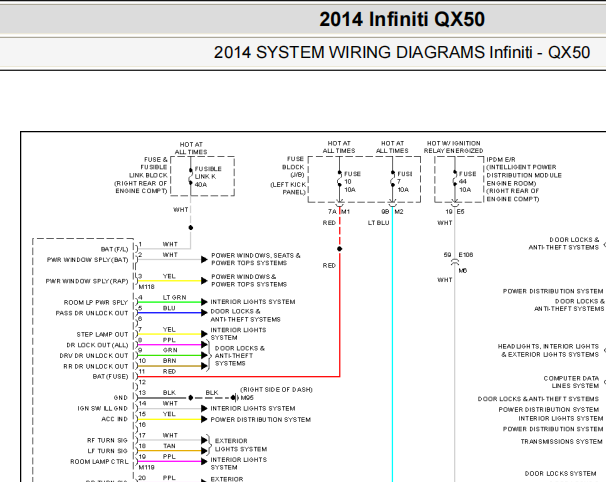Click the "PWR WINDOW SPLY (RAP)" pin label
Screen dimensions: 606x482
pos(87,281)
